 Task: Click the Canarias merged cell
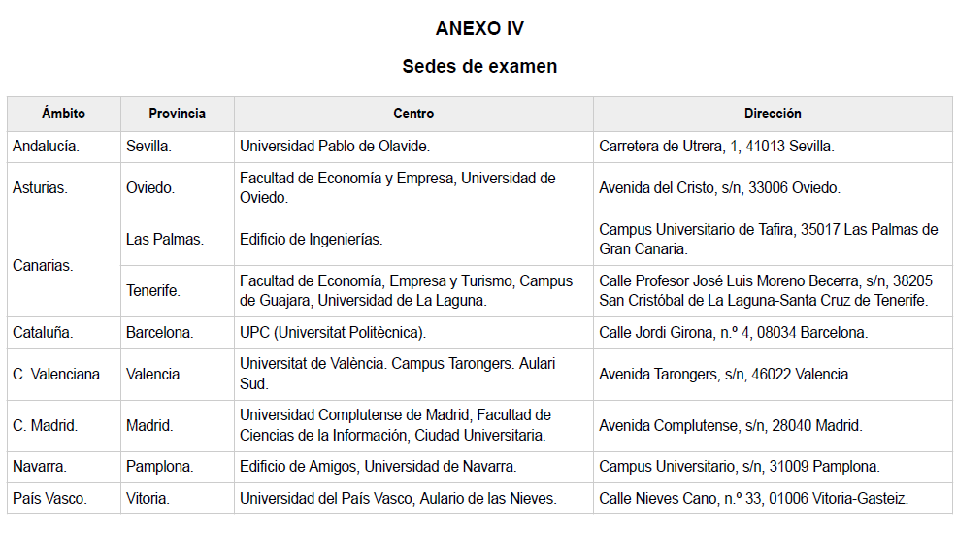44,265
